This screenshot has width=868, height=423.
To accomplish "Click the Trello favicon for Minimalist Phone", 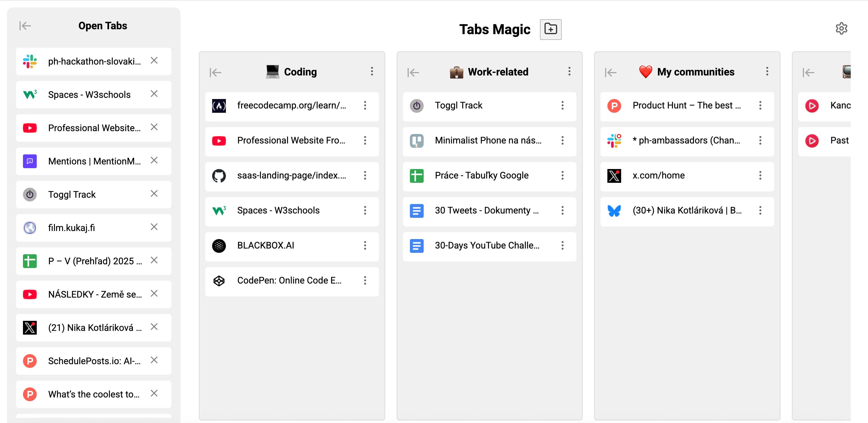I will pyautogui.click(x=417, y=141).
